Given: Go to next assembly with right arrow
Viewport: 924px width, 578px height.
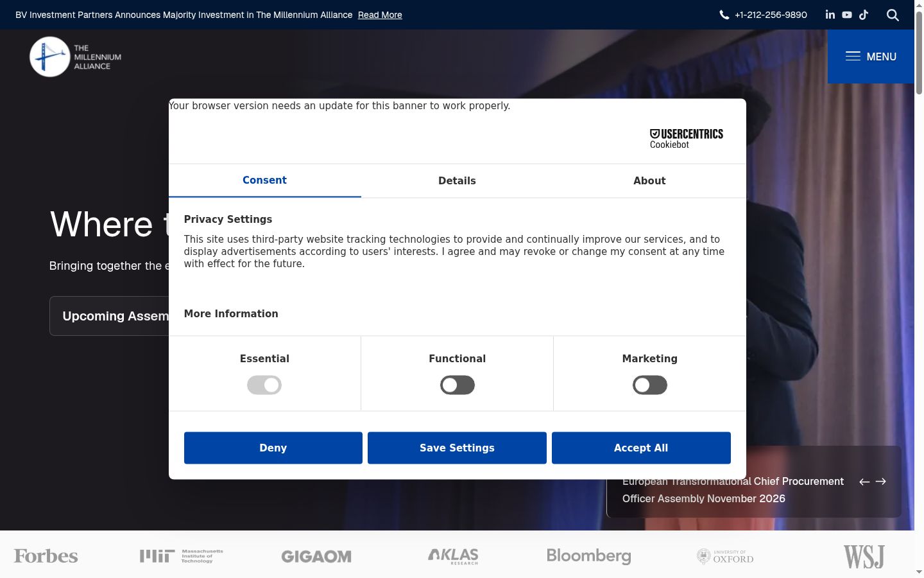Looking at the screenshot, I should (x=881, y=482).
